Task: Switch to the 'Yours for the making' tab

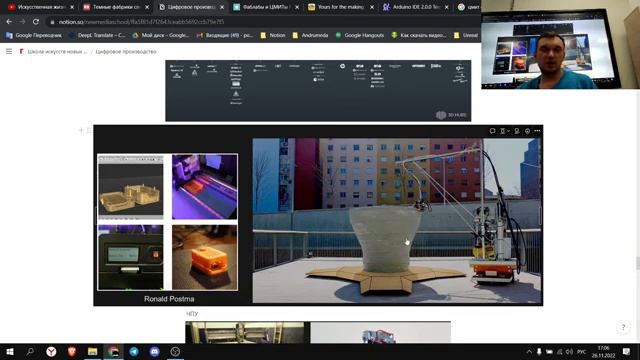Action: tap(340, 7)
